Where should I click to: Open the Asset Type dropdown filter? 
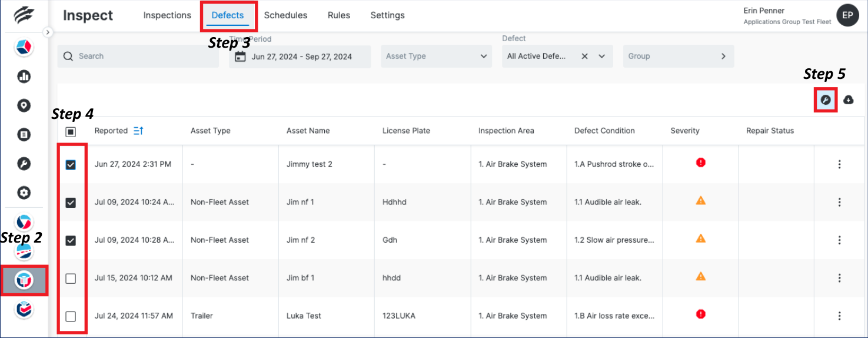(436, 57)
